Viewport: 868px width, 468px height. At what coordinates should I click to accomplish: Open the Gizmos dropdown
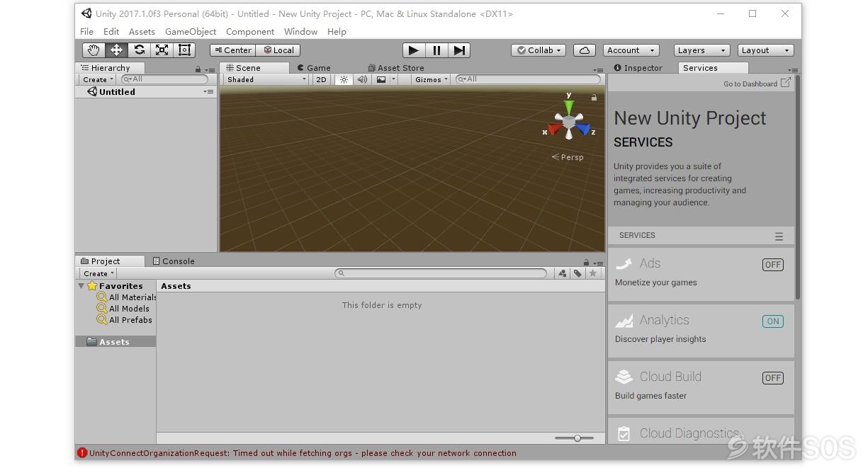point(431,79)
